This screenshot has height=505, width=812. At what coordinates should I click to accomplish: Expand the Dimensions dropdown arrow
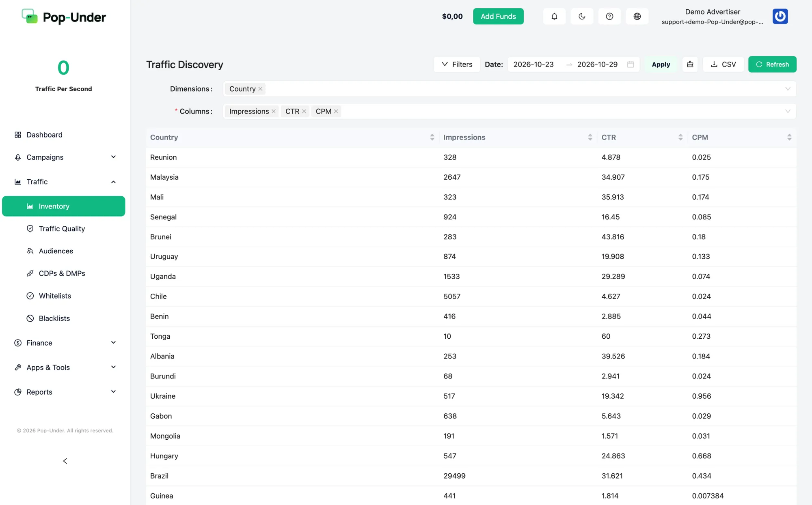788,89
